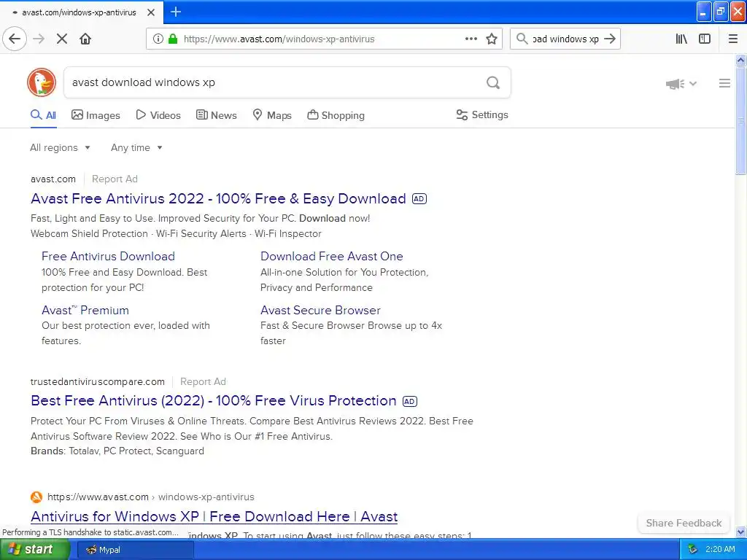Open the Avast Secure Browser link
This screenshot has height=560, width=747.
click(x=321, y=310)
